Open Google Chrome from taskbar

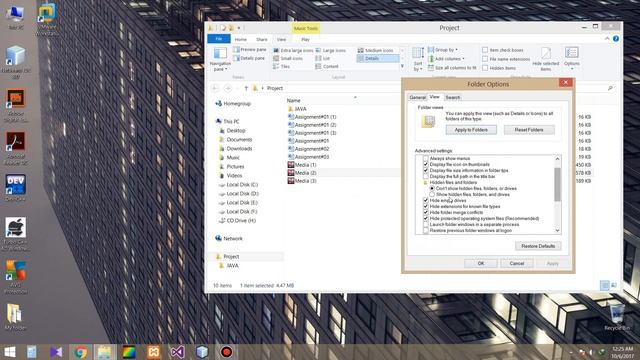[80, 352]
